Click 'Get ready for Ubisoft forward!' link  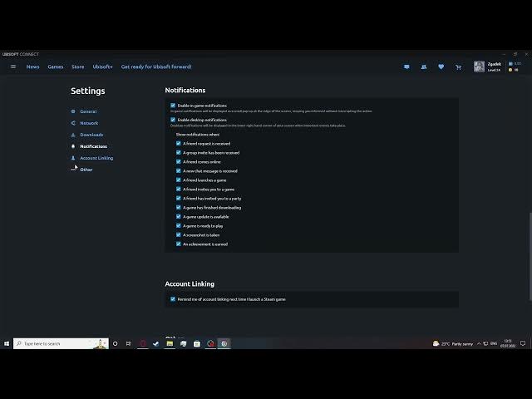click(156, 66)
